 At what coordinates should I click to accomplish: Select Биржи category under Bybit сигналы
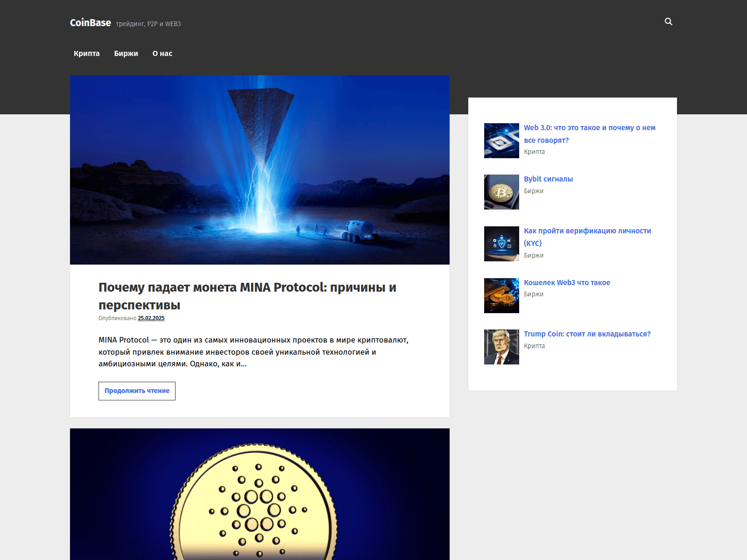click(534, 191)
